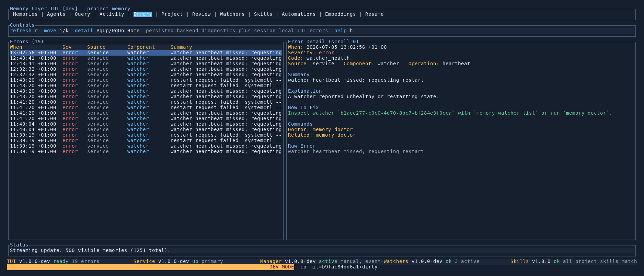Click the How To Fix heading
The width and height of the screenshot is (644, 276).
click(303, 107)
